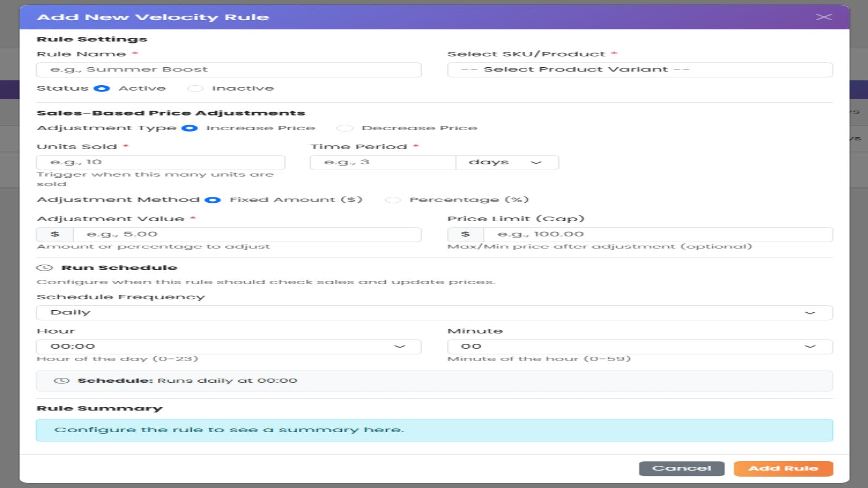Close the Add New Velocity Rule dialog
This screenshot has height=488, width=868.
coord(824,17)
